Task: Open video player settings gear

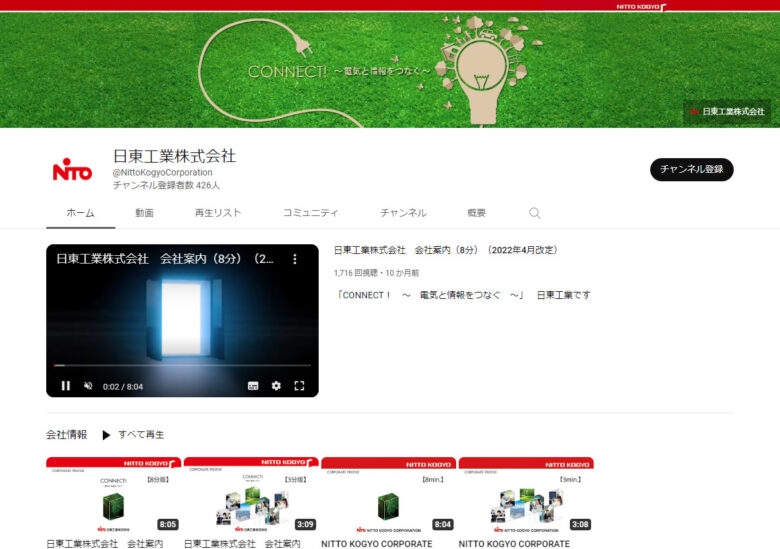Action: click(276, 386)
